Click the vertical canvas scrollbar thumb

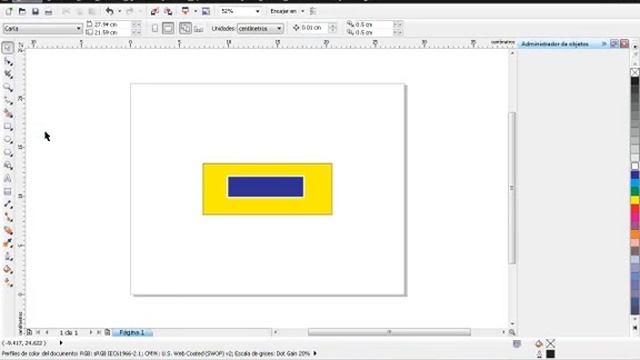[x=512, y=188]
